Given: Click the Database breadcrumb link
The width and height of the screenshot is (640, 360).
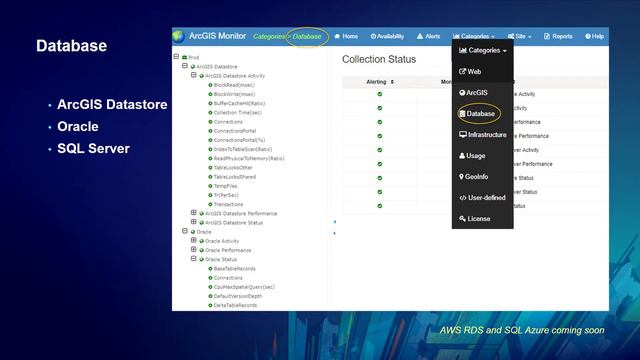Looking at the screenshot, I should 307,36.
